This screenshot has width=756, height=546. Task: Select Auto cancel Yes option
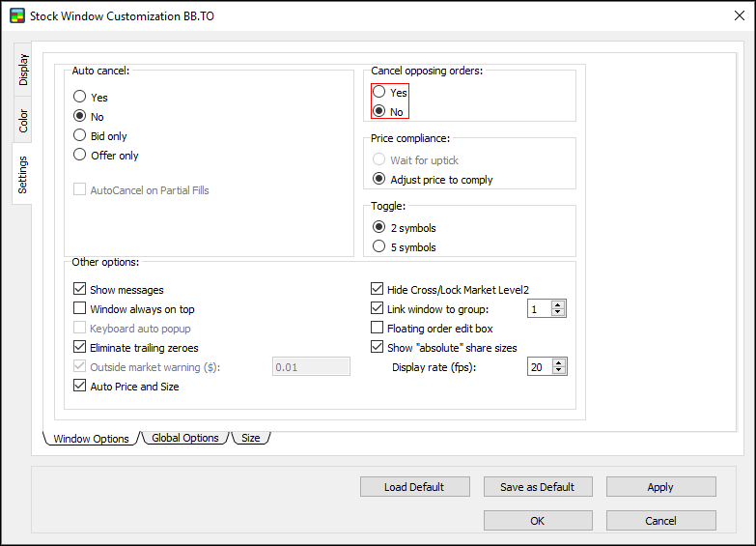pos(80,98)
